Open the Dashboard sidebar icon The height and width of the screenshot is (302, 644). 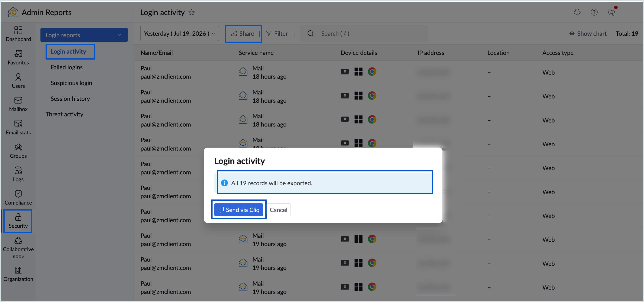click(x=18, y=34)
